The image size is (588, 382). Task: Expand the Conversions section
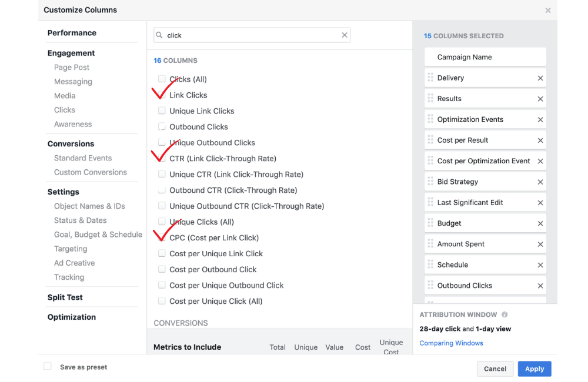(x=71, y=143)
